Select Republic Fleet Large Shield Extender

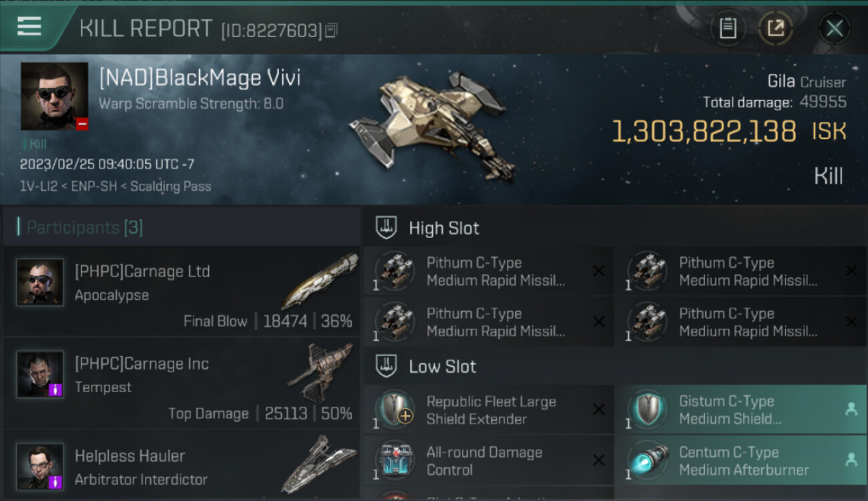pyautogui.click(x=488, y=409)
